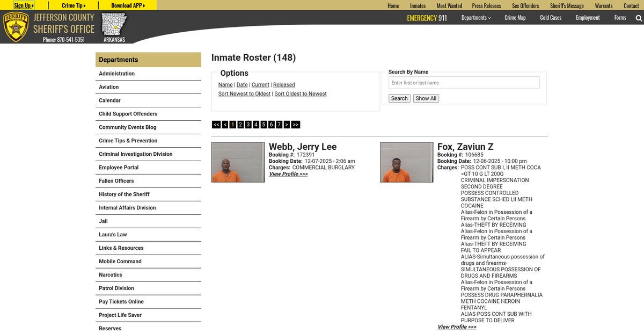644x333 pixels.
Task: Click the Sheriff's Office badge logo
Action: (16, 27)
